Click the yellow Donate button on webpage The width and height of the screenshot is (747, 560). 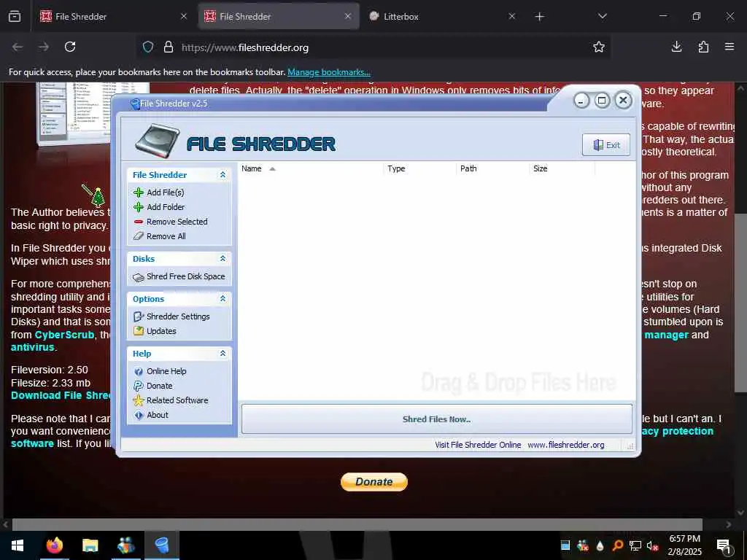374,481
